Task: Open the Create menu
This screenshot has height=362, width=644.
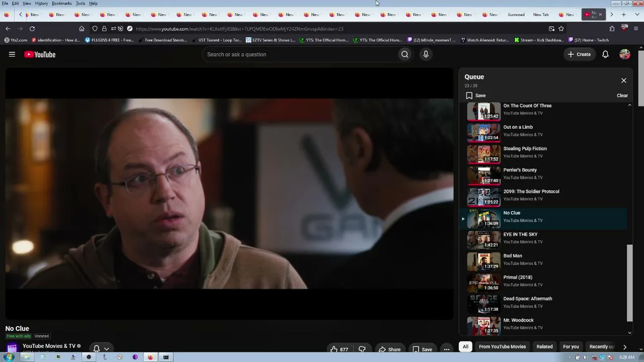Action: coord(579,54)
